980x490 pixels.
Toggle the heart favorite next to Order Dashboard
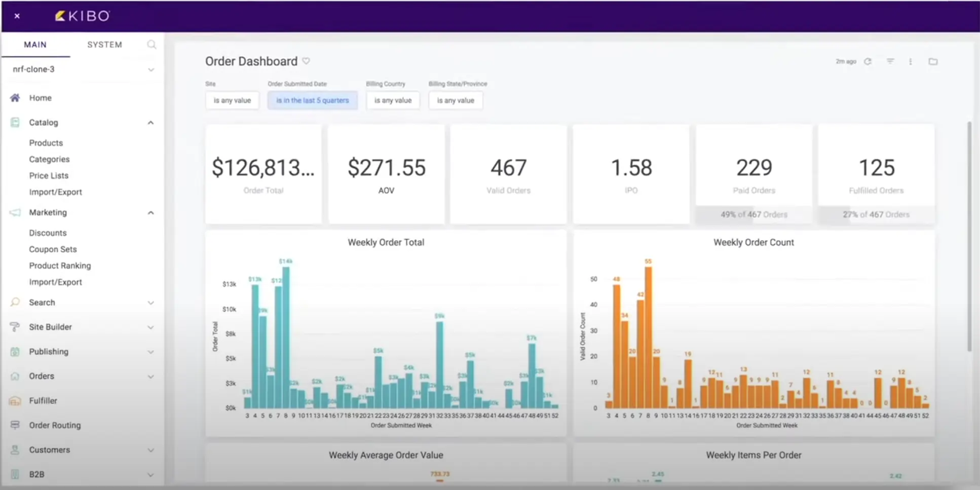[x=306, y=61]
